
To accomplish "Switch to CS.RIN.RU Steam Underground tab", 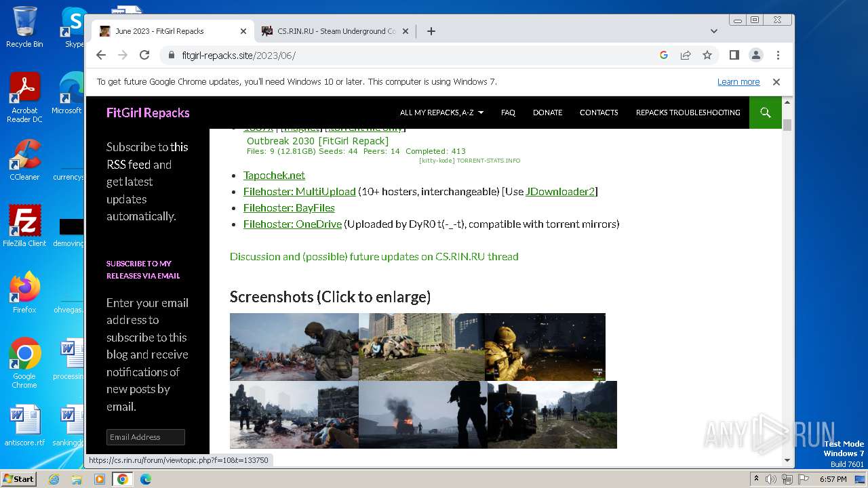I will click(x=335, y=31).
